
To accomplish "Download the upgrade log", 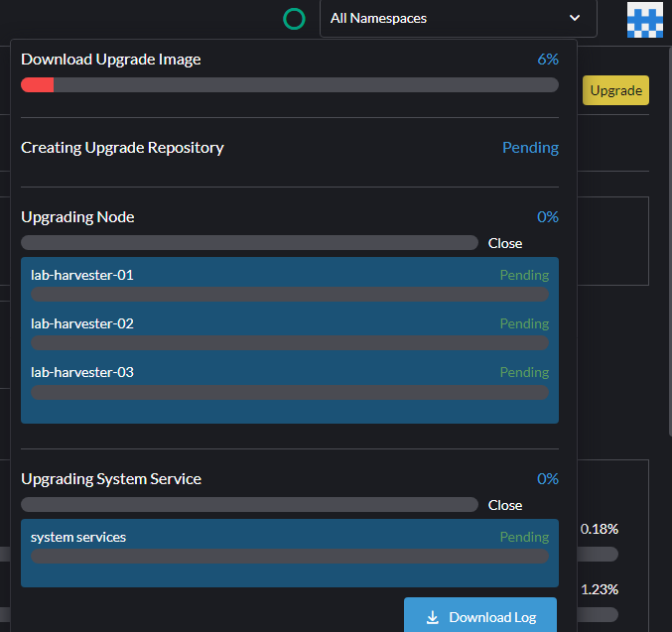I will (480, 616).
